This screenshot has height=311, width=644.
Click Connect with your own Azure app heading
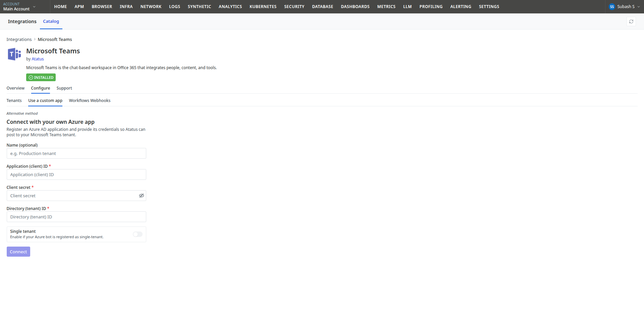(51, 122)
